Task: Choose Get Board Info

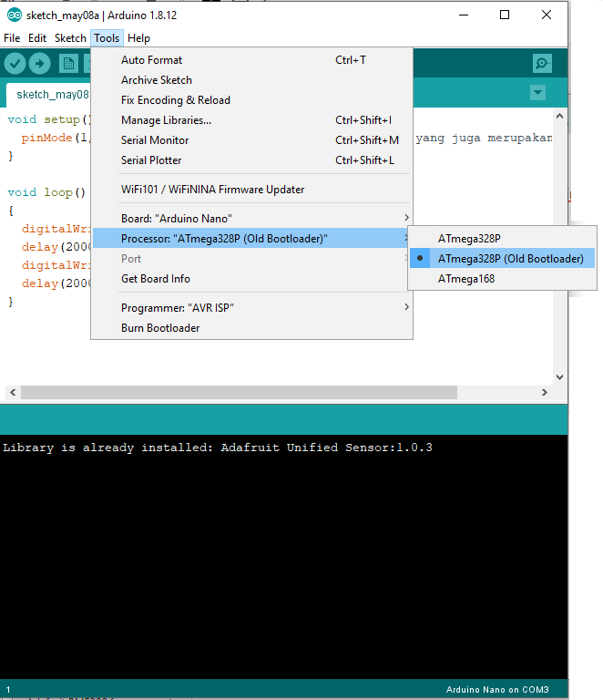Action: 251,279
